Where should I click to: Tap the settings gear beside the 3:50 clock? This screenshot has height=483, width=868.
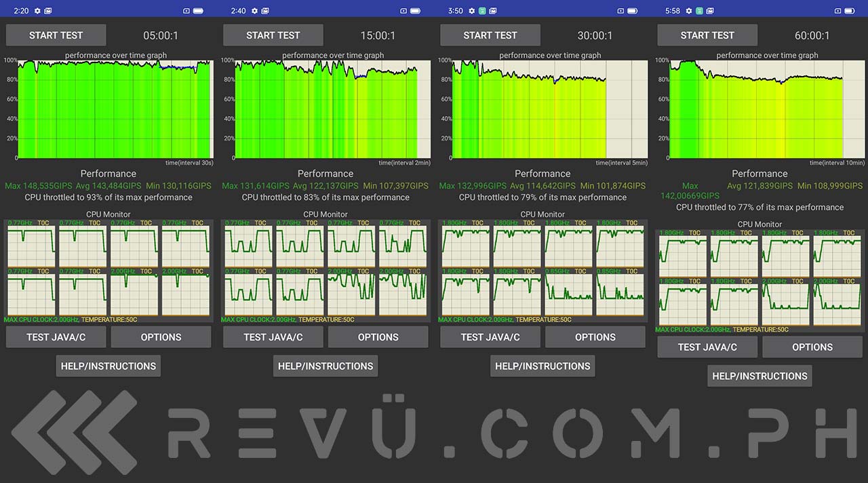471,11
